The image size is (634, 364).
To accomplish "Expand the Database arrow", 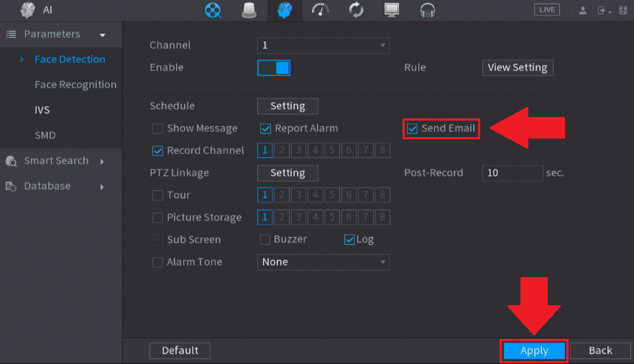I will coord(102,187).
